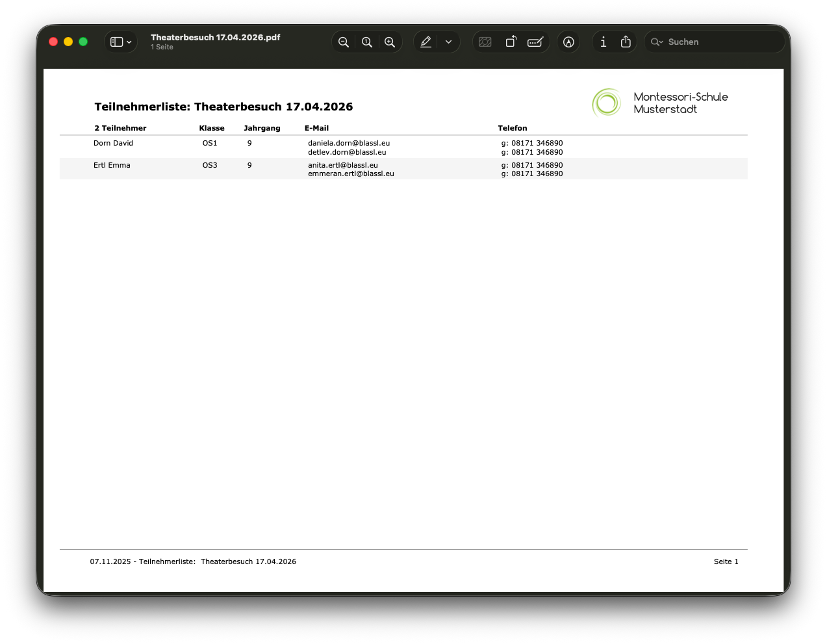
Task: Show the document info inspector
Action: click(604, 42)
